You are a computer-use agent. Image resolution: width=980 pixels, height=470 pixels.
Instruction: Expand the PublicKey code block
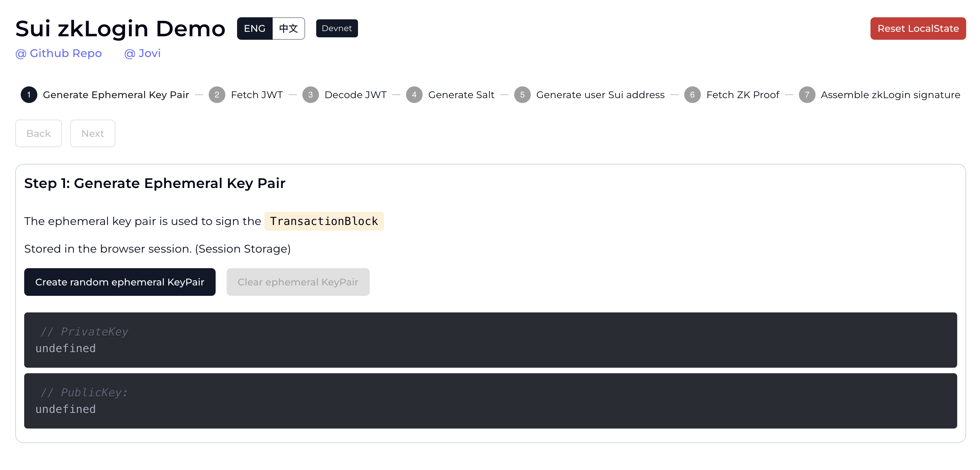[x=490, y=401]
